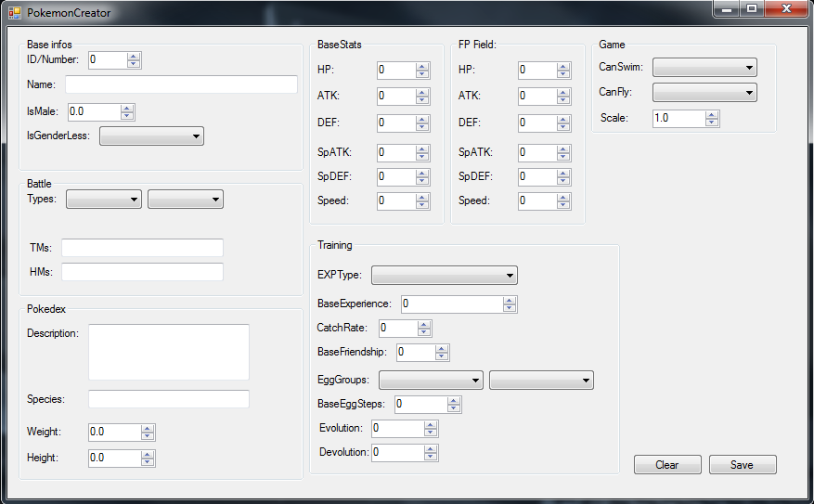Click the Save button
This screenshot has width=814, height=504.
tap(743, 464)
